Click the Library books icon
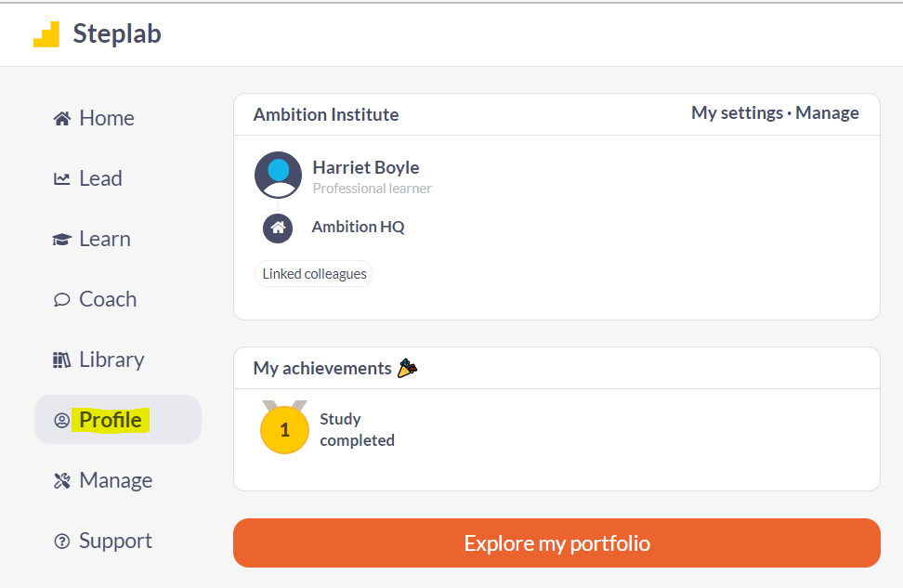Screen dimensions: 903x588 (x=61, y=359)
